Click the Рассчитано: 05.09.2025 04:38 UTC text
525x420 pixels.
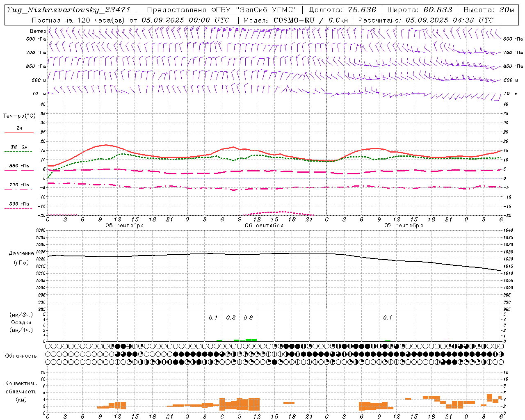click(x=426, y=20)
